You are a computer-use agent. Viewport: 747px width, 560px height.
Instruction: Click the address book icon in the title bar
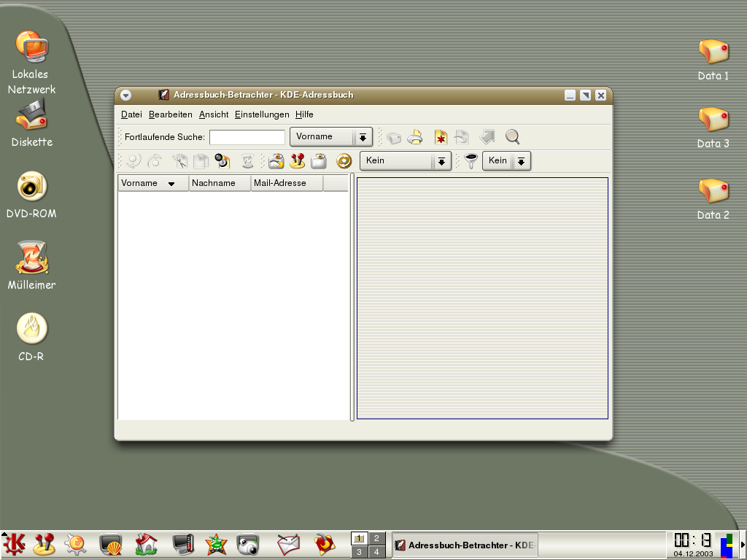(x=164, y=95)
